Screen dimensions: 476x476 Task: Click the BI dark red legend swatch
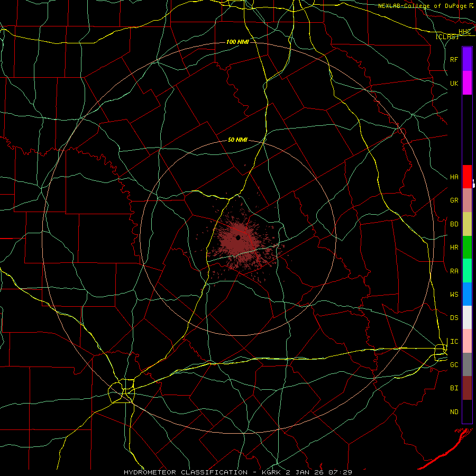[x=467, y=388]
